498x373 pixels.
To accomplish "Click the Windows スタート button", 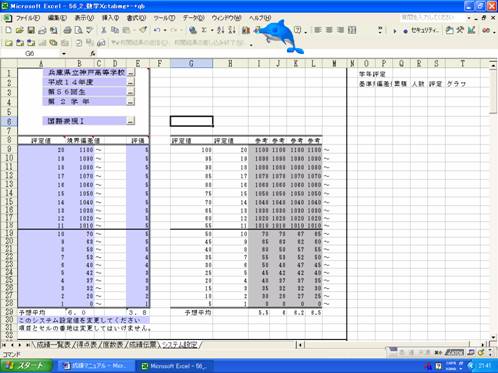I will tap(26, 366).
